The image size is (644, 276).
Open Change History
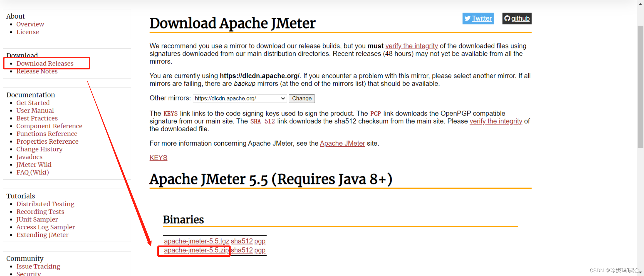(x=39, y=149)
